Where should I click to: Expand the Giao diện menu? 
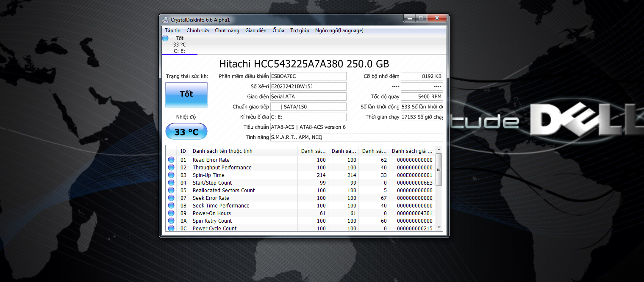pyautogui.click(x=256, y=30)
